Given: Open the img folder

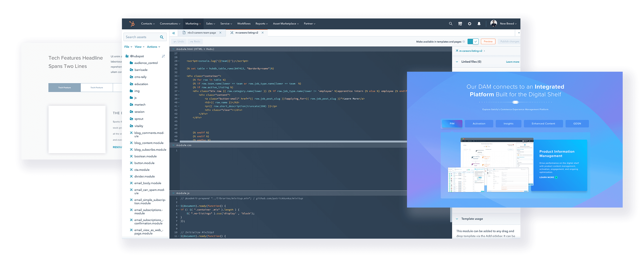Looking at the screenshot, I should pos(135,91).
